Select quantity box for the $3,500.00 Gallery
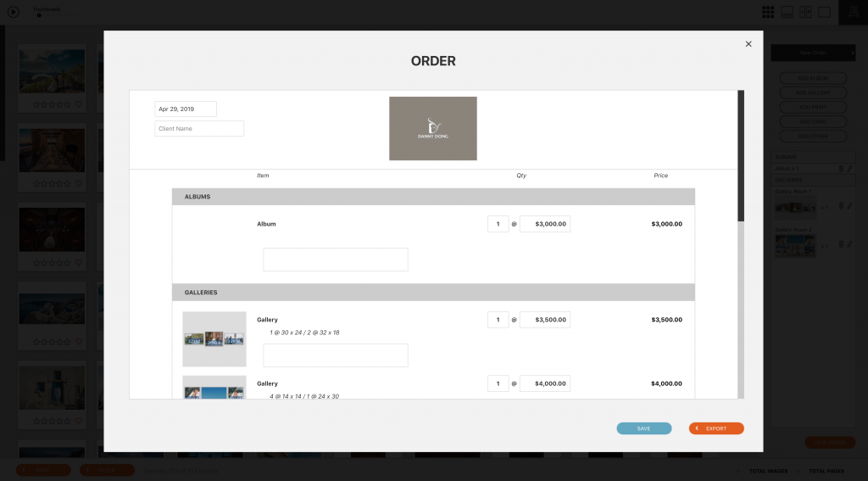 coord(498,320)
